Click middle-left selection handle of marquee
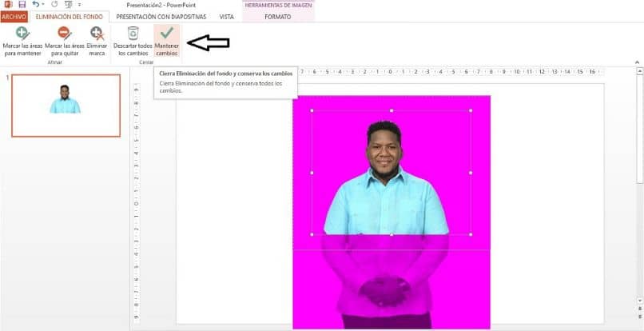 (x=312, y=173)
